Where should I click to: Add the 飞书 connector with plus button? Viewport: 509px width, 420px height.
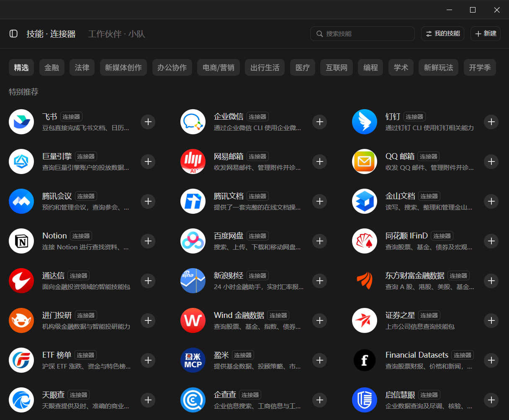click(x=148, y=122)
